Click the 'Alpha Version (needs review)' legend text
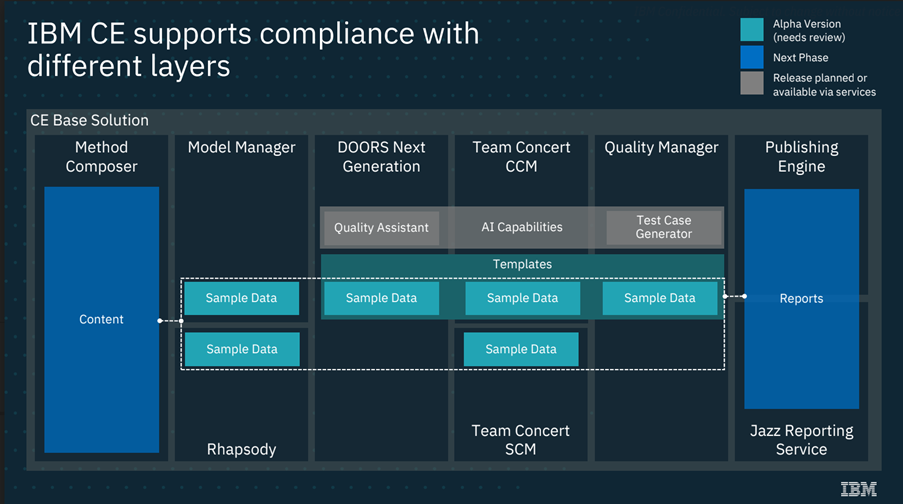The height and width of the screenshot is (504, 903). pyautogui.click(x=809, y=31)
